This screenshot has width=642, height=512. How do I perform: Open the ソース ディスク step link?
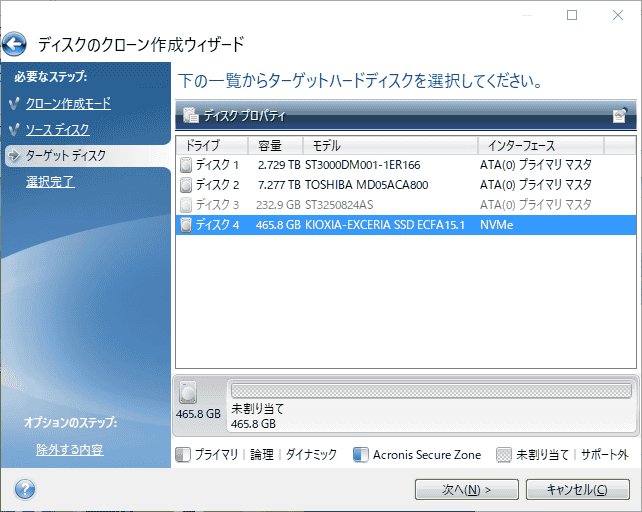click(x=58, y=130)
